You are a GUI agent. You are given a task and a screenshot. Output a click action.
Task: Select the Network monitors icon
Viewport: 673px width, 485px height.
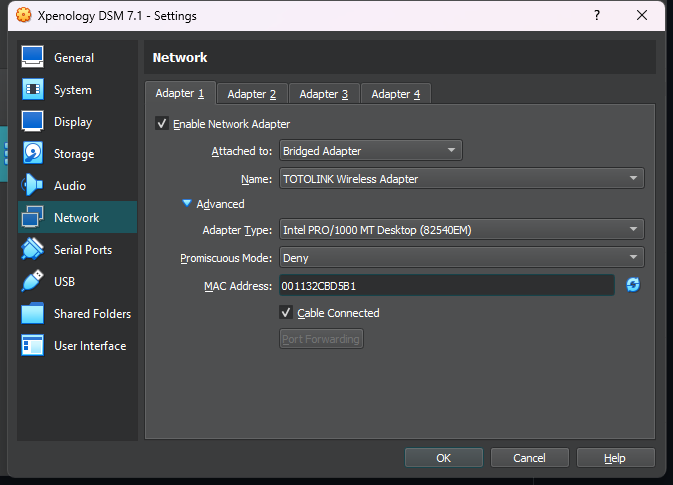pos(32,217)
